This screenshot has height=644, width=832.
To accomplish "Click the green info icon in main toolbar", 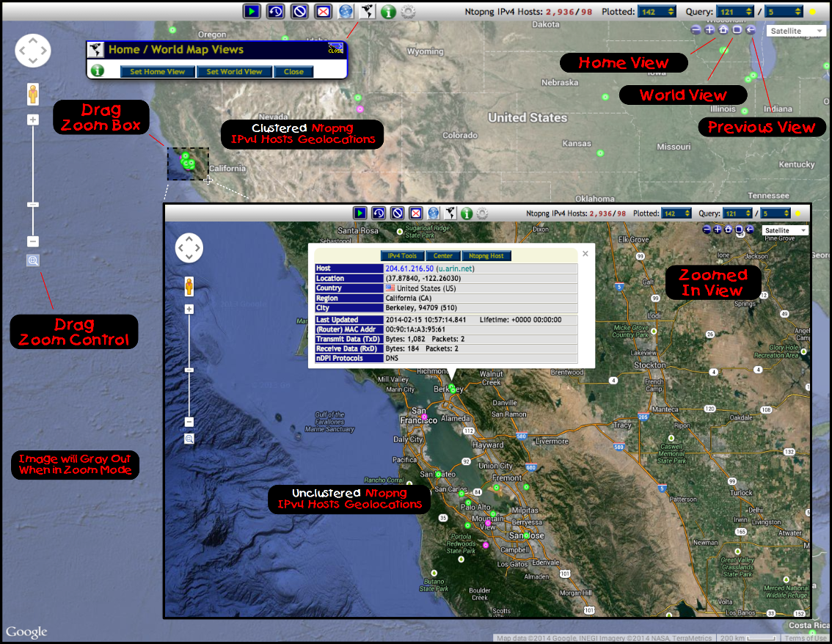I will pos(388,11).
